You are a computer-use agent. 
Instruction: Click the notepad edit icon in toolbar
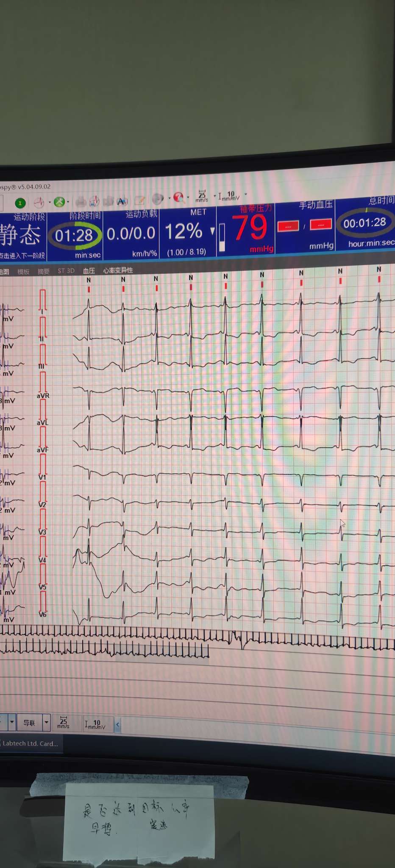coord(139,200)
